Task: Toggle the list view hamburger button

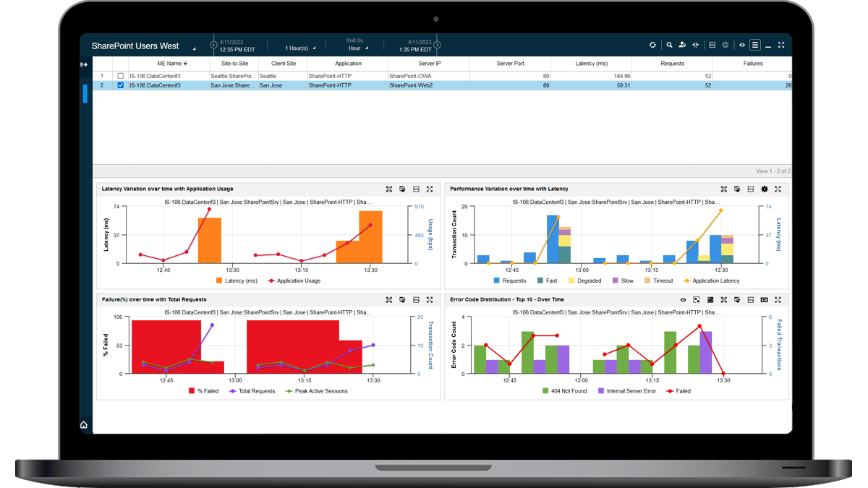Action: (755, 45)
